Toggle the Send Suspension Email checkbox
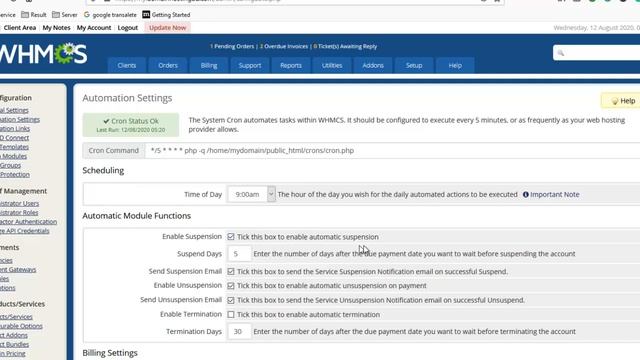 coord(231,271)
